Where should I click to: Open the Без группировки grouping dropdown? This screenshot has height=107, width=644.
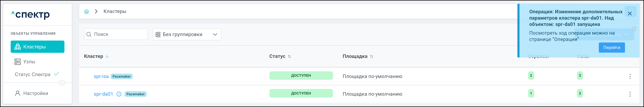(187, 35)
